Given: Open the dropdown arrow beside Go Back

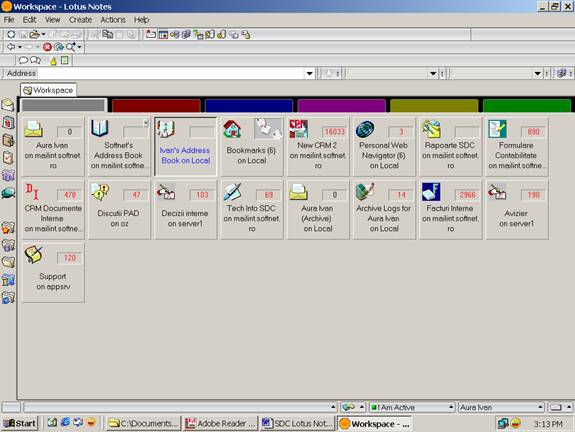Looking at the screenshot, I should click(20, 47).
